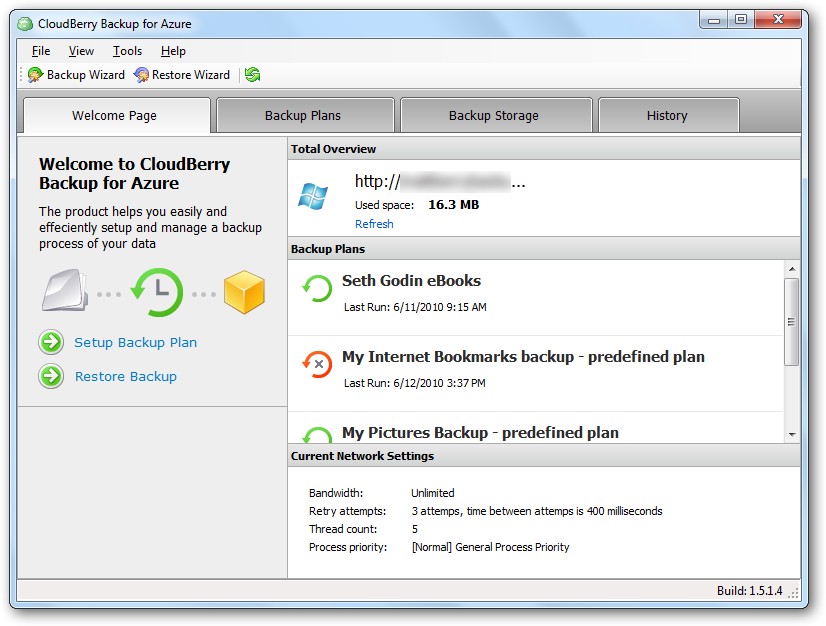Click the window resize grip in status bar
The height and width of the screenshot is (626, 826).
(793, 593)
